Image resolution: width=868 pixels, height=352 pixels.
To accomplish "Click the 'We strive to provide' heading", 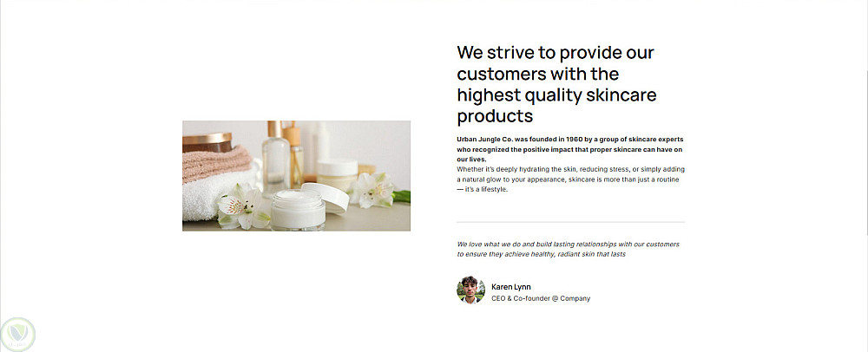I will (556, 83).
